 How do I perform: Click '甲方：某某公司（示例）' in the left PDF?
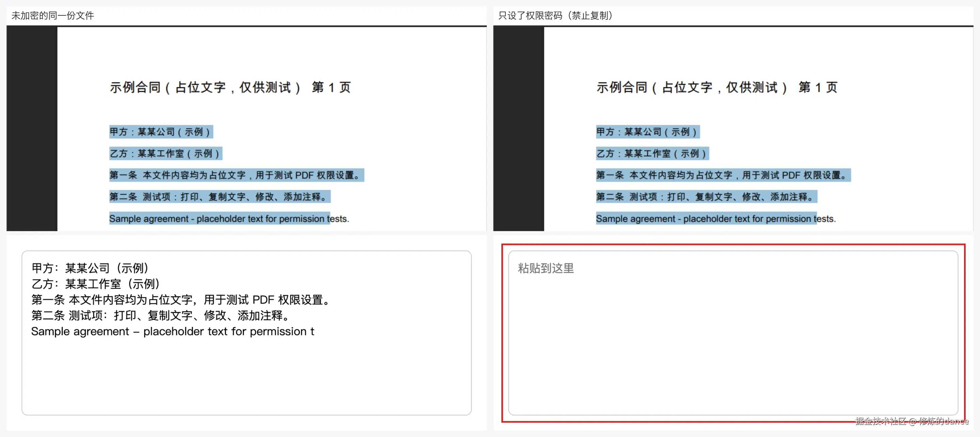coord(161,132)
